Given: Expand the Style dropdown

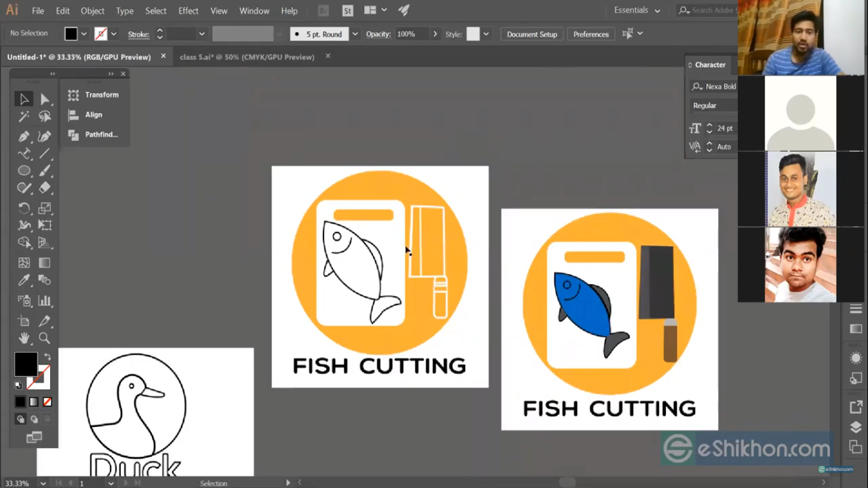Looking at the screenshot, I should (x=485, y=34).
